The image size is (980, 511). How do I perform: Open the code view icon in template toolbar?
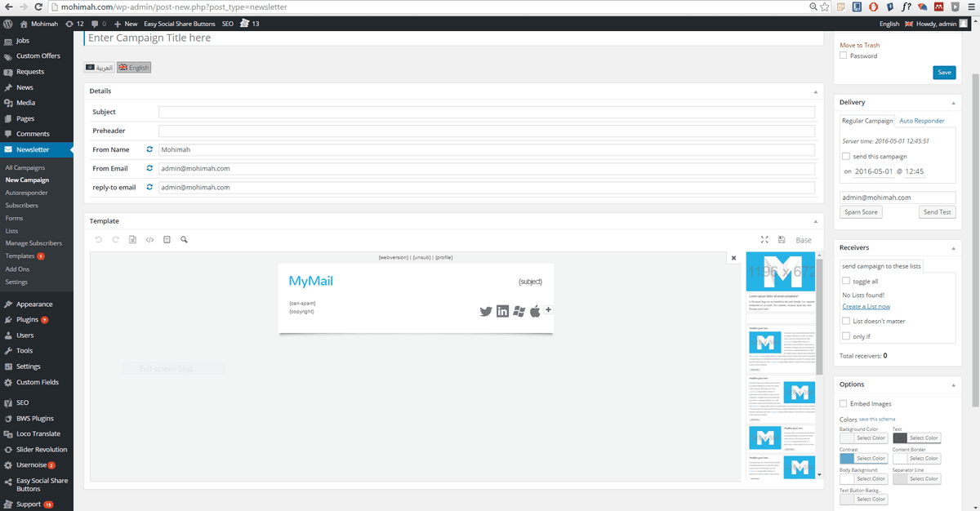tap(149, 240)
